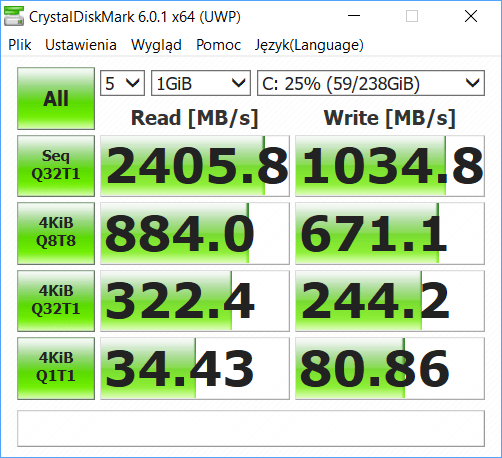Expand the 1GiB test size dropdown
Viewport: 502px width, 458px height.
point(201,83)
